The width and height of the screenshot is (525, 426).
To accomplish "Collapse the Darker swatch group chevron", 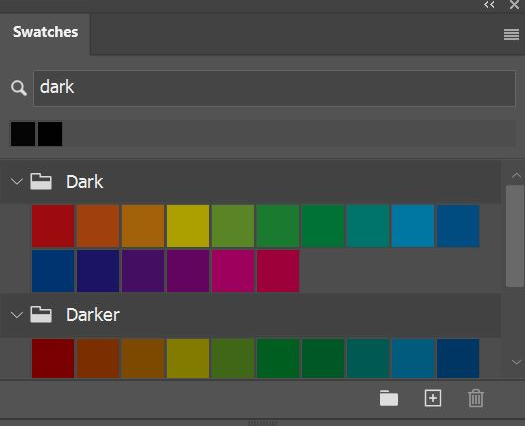I will point(16,315).
